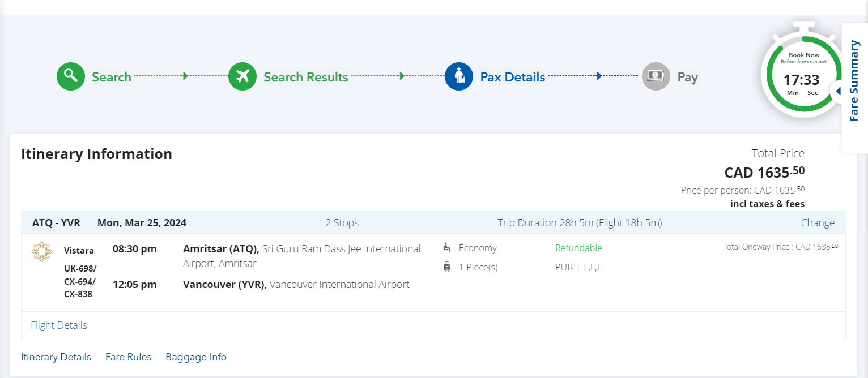This screenshot has height=378, width=868.
Task: Click the Economy seat icon
Action: point(447,247)
